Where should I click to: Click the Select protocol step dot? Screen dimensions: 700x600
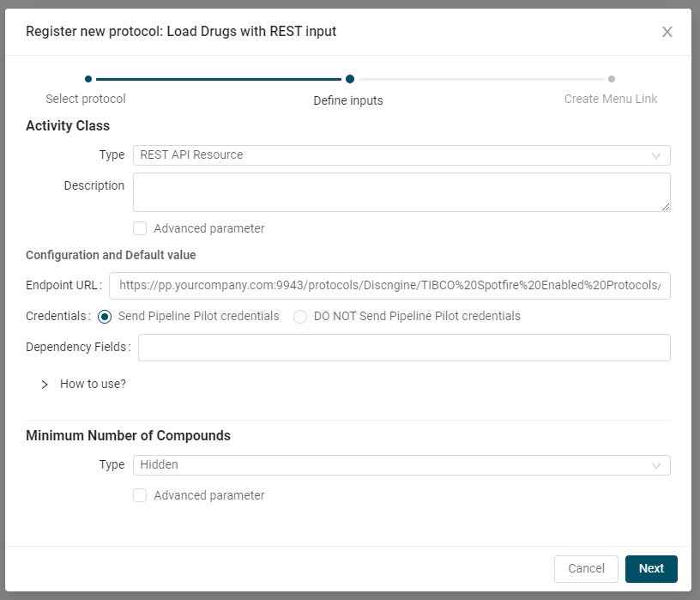88,79
